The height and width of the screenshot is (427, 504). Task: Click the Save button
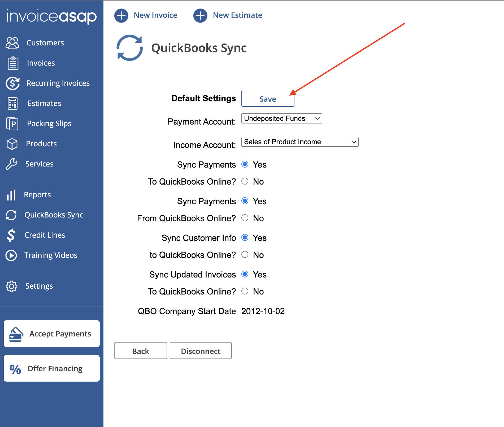pyautogui.click(x=268, y=99)
